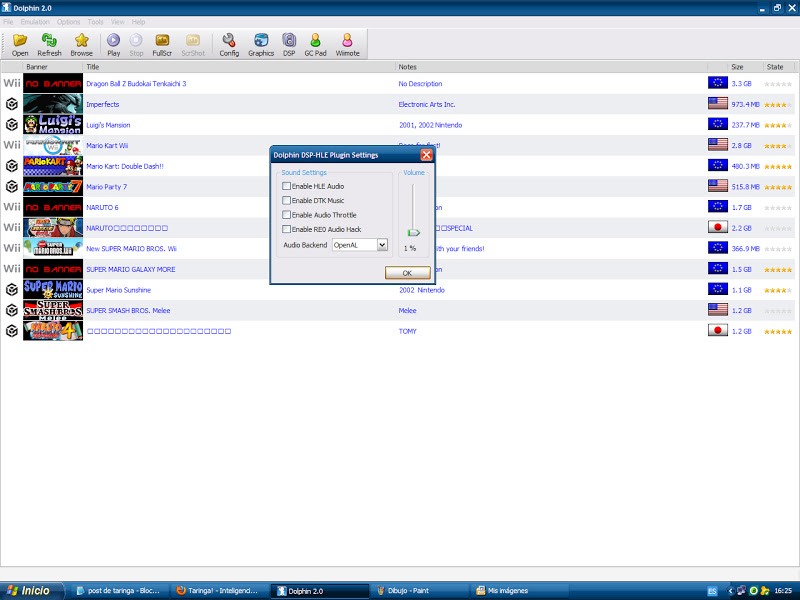Enable HLE Audio checkbox
This screenshot has width=800, height=600.
pyautogui.click(x=287, y=186)
